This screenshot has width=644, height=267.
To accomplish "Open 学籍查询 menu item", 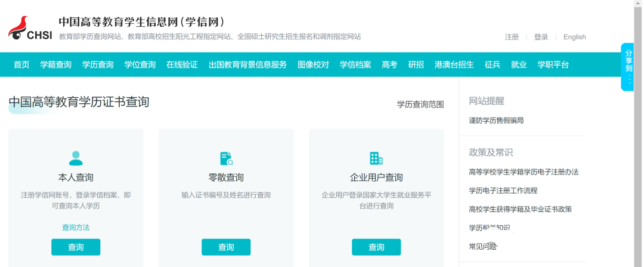I will tap(56, 65).
